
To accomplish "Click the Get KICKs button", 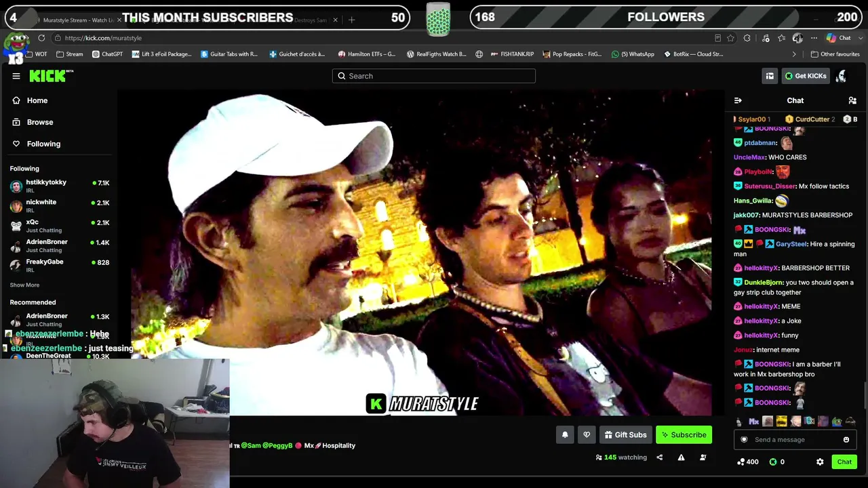I will click(x=806, y=76).
